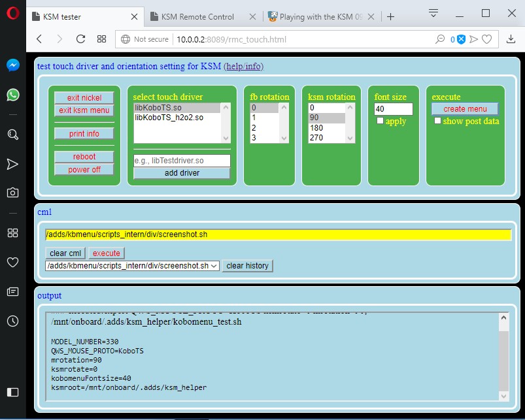Open WhatsApp in Opera sidebar
The height and width of the screenshot is (420, 525).
coord(12,95)
